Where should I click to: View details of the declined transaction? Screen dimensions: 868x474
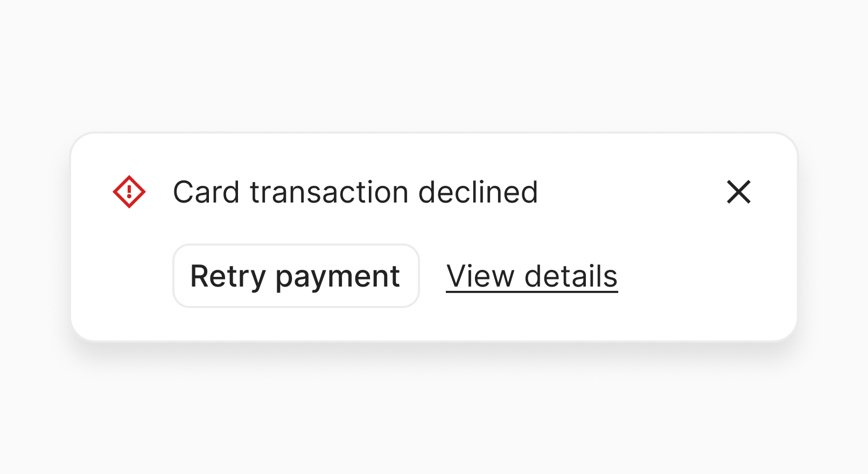click(531, 276)
